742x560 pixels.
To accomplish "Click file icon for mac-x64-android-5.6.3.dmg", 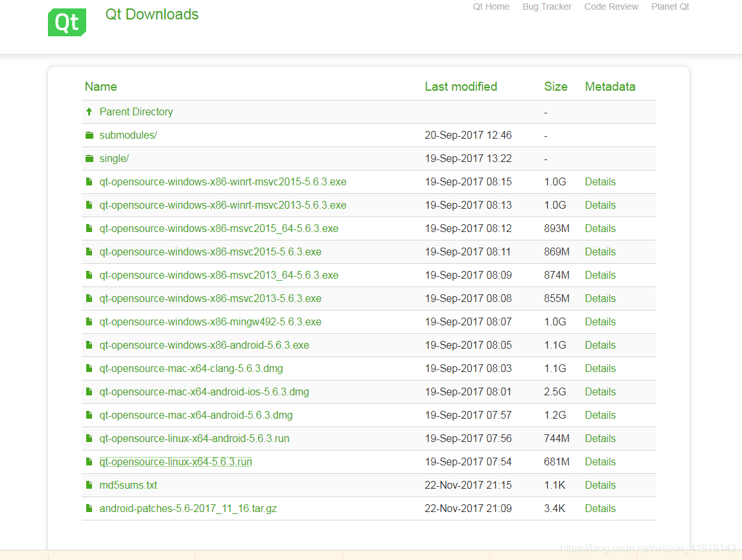I will pos(89,415).
